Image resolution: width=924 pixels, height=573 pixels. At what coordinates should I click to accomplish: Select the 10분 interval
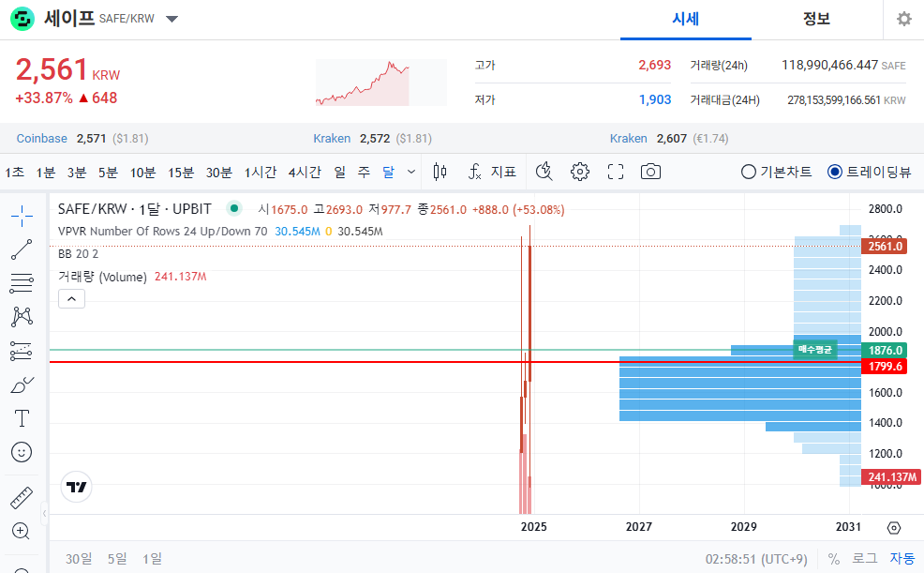tap(142, 173)
